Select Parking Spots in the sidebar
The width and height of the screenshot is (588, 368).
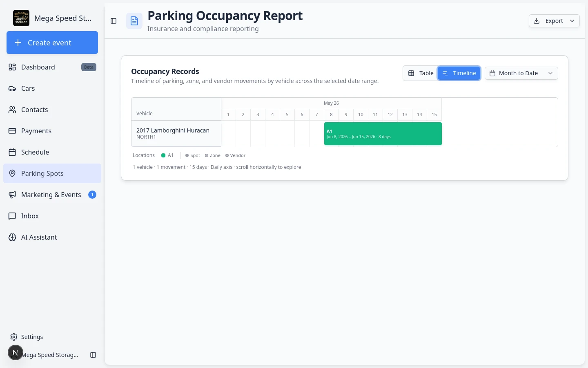pyautogui.click(x=52, y=173)
